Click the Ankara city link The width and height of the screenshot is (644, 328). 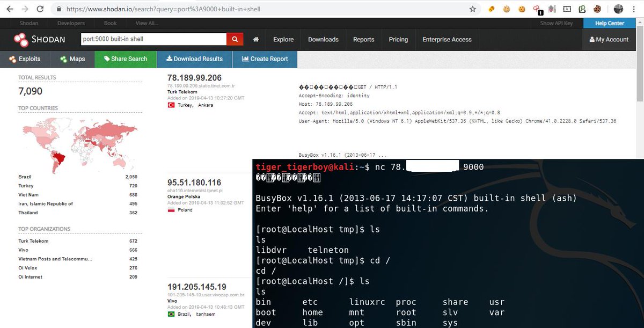point(205,105)
